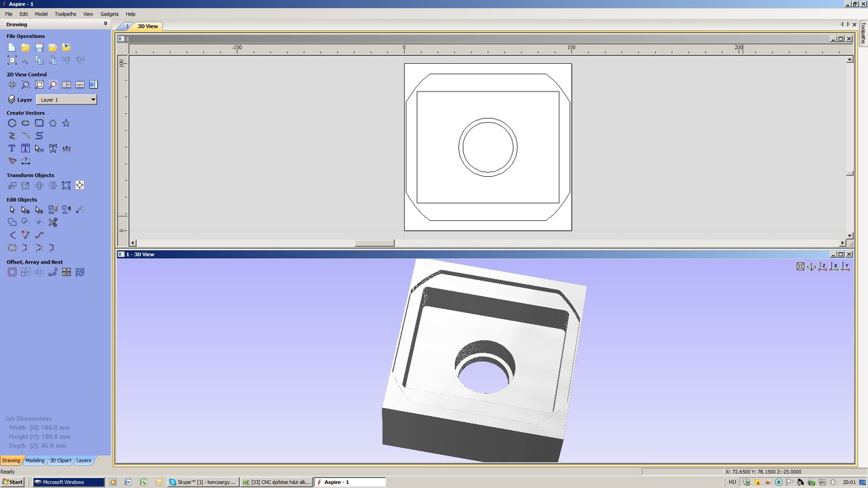Viewport: 868px width, 488px height.
Task: Open the Edit menu
Action: 24,14
